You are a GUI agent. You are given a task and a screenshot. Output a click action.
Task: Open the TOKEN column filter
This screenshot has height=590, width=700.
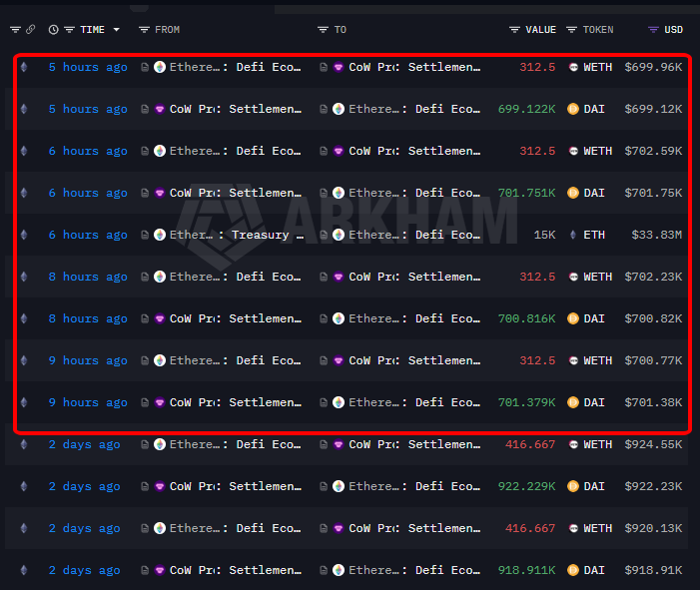[572, 30]
